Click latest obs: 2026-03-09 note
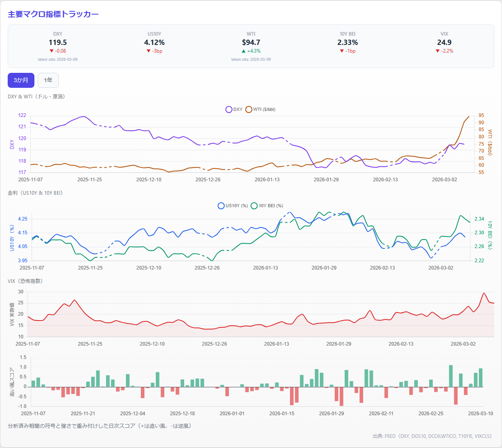Image resolution: width=502 pixels, height=448 pixels. 251,59
